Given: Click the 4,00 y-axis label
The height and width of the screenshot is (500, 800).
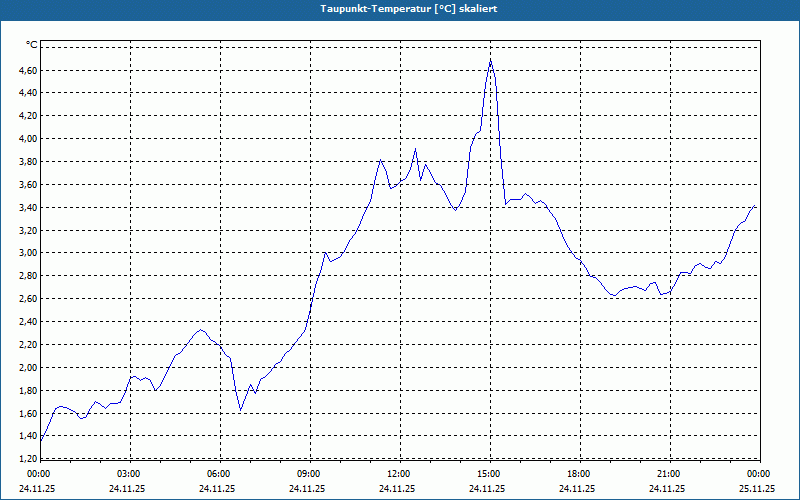Looking at the screenshot, I should 28,138.
